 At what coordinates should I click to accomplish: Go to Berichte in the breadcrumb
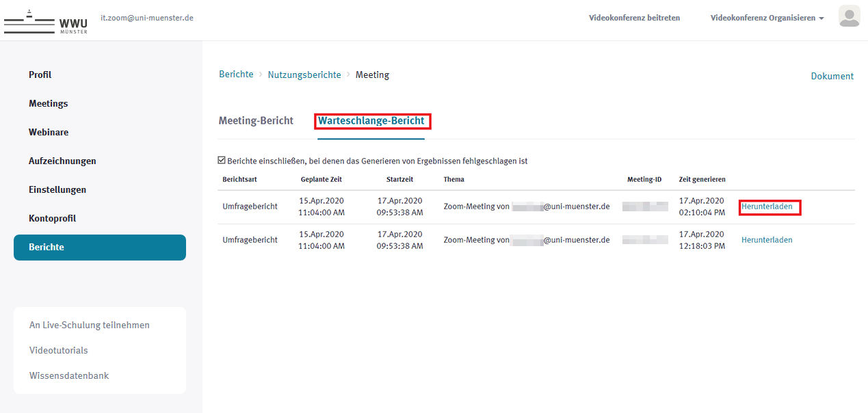(x=236, y=75)
